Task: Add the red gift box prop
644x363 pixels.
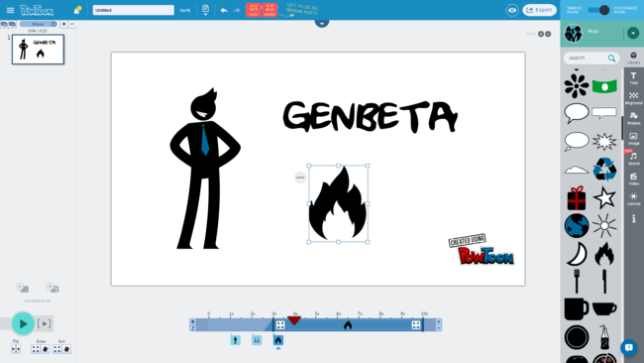Action: pos(577,198)
